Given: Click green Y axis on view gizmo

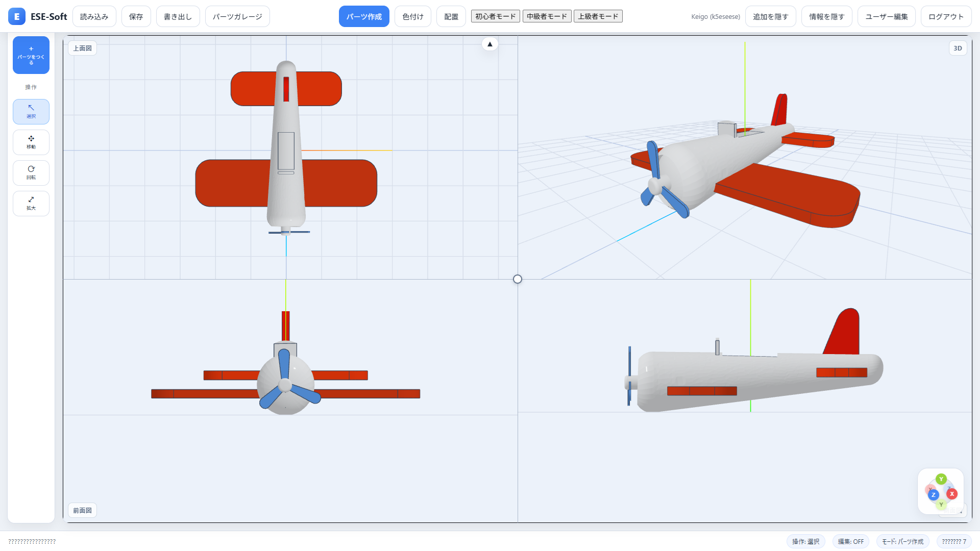Looking at the screenshot, I should pos(941,479).
